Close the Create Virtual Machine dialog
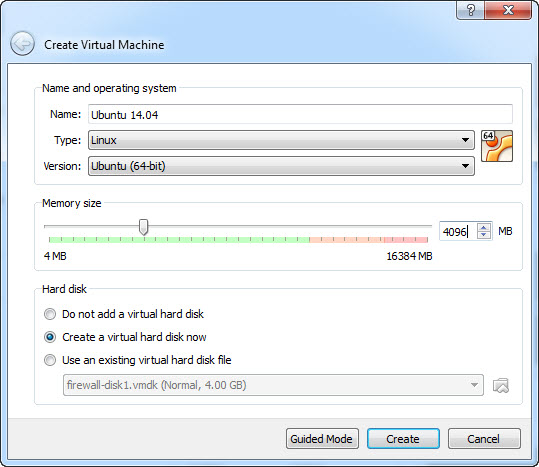The image size is (539, 467). 508,10
